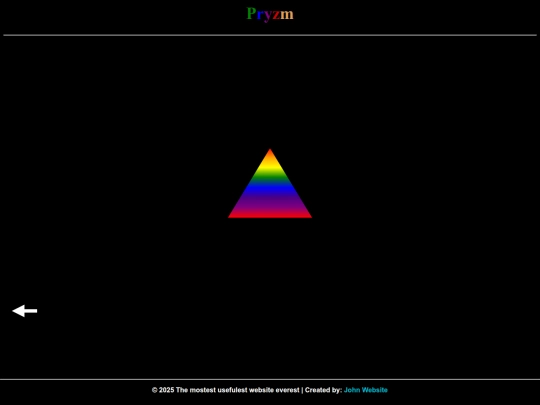Click the white back arrow icon
The image size is (540, 405).
tap(25, 311)
